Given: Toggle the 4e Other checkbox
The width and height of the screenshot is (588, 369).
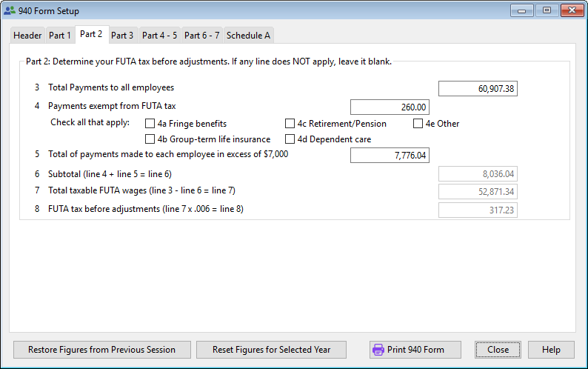Looking at the screenshot, I should [418, 124].
